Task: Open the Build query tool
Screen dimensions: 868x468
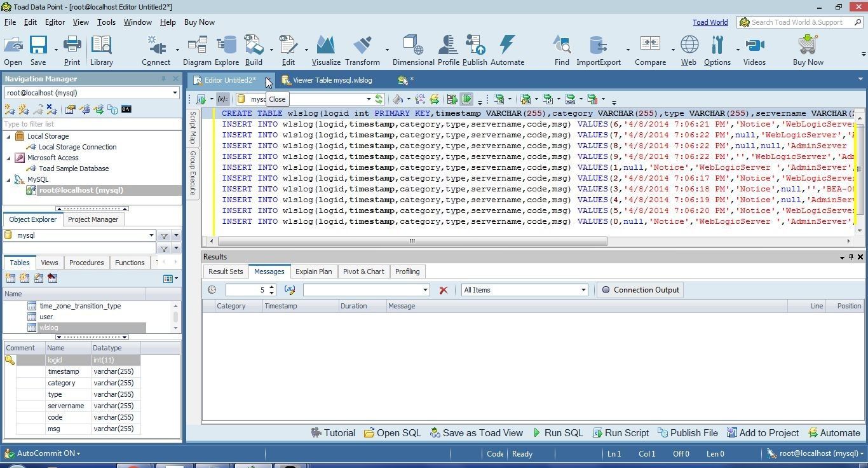Action: (254, 51)
